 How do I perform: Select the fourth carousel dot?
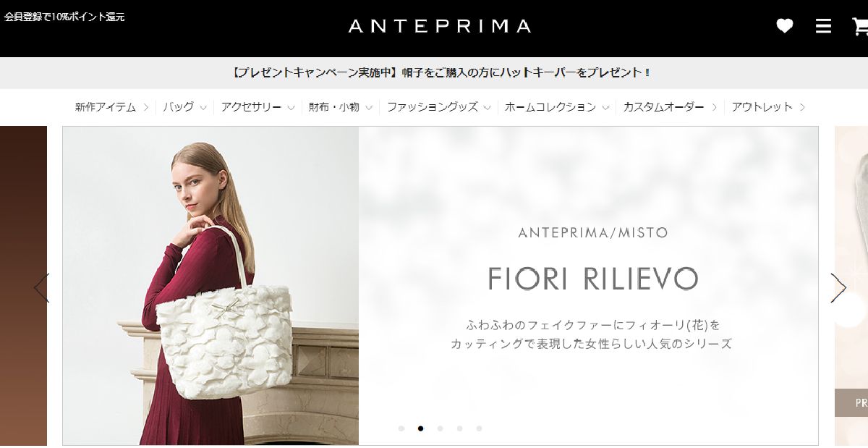point(459,428)
